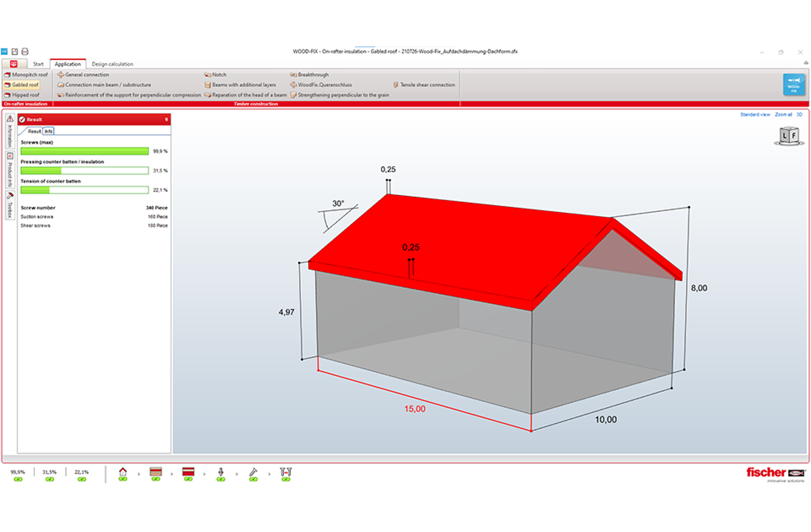The width and height of the screenshot is (811, 532).
Task: Open the house building step icon
Action: 123,472
